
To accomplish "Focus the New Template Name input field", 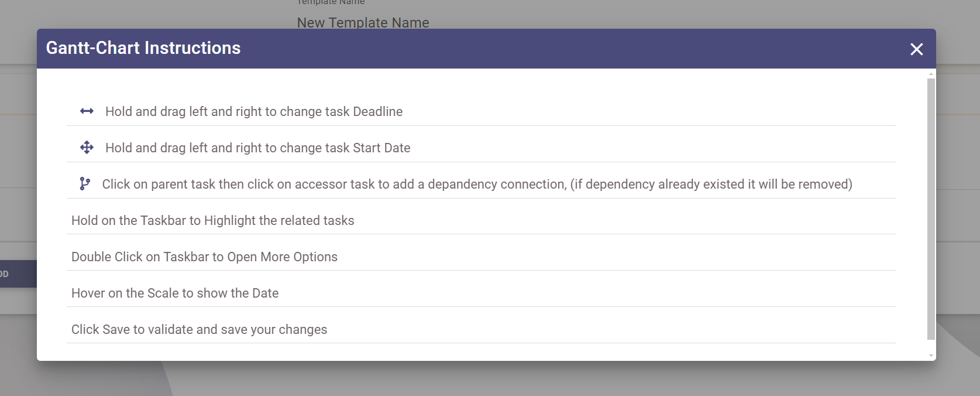I will 363,23.
